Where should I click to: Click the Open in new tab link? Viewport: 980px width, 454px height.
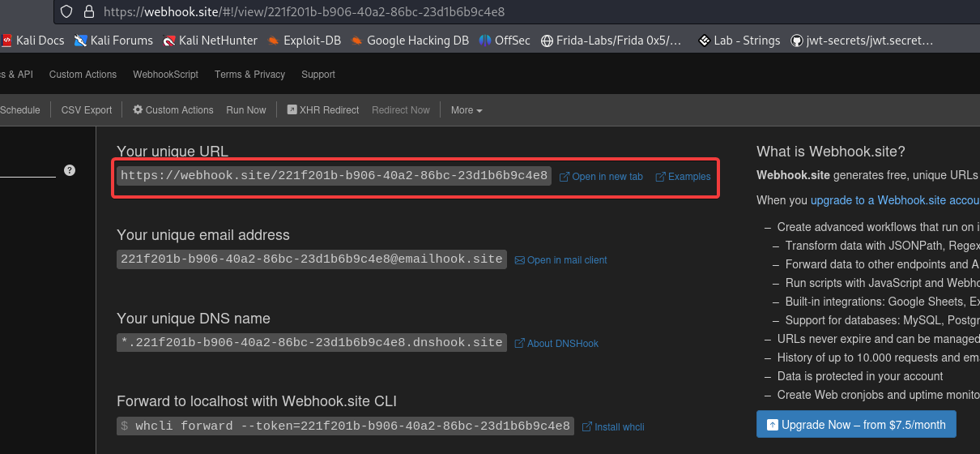tap(601, 177)
